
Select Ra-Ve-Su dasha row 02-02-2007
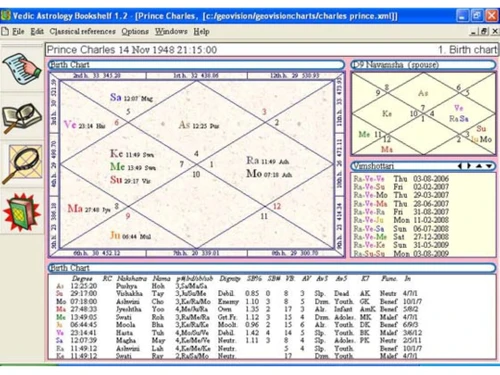pyautogui.click(x=401, y=187)
